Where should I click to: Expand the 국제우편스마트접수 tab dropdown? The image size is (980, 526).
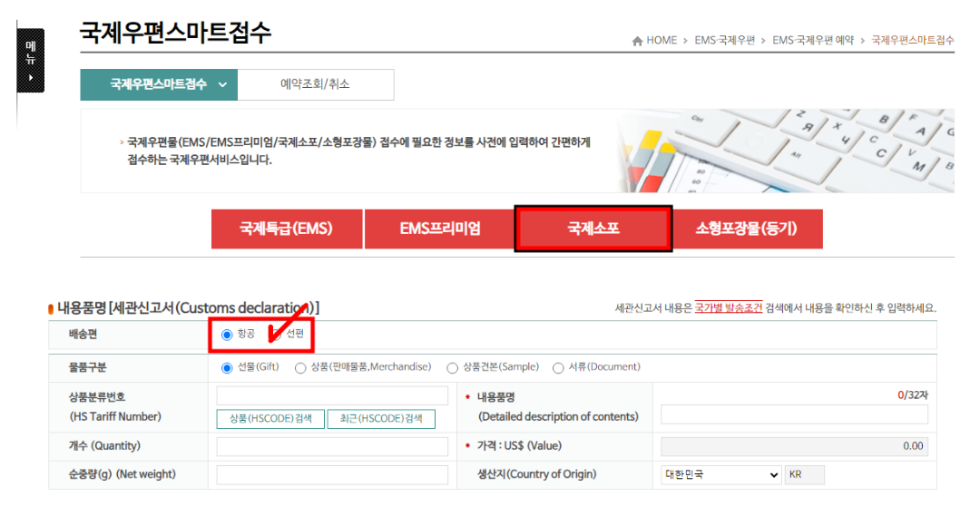(224, 84)
